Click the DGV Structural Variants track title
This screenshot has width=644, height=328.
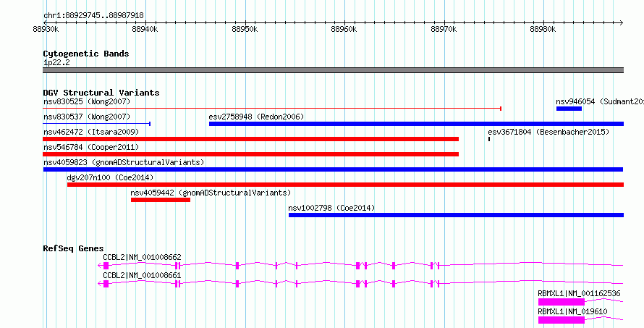coord(101,93)
